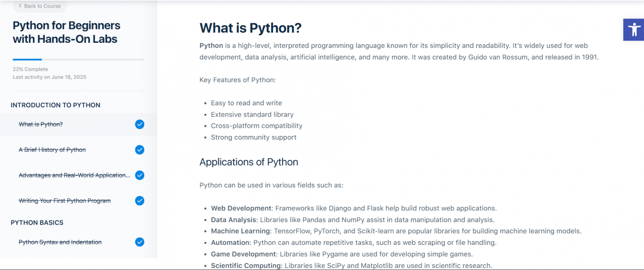Image resolution: width=644 pixels, height=270 pixels.
Task: Click the checkmark beside Python Syntax and Indentation
Action: coord(140,242)
